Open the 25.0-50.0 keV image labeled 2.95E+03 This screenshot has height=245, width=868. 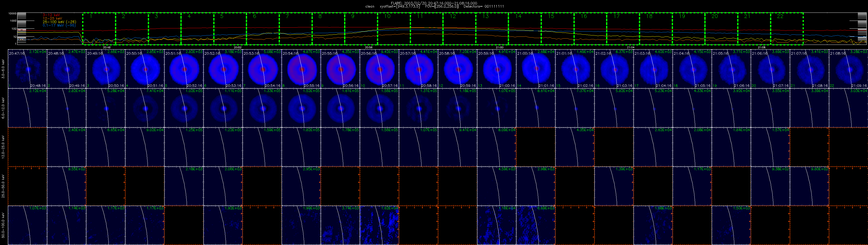pyautogui.click(x=301, y=186)
